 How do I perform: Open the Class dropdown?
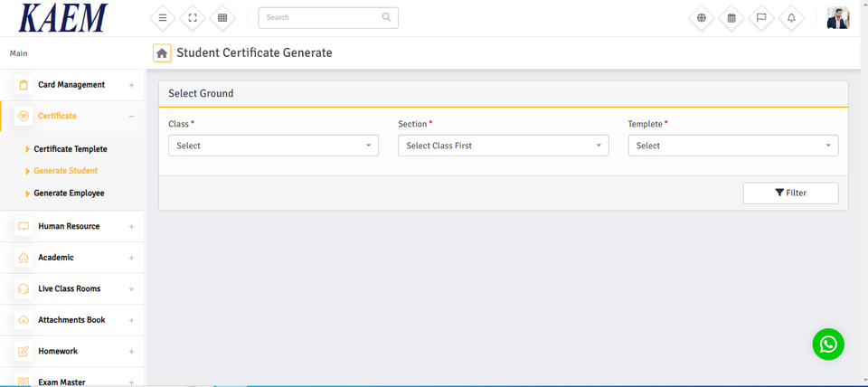coord(273,146)
